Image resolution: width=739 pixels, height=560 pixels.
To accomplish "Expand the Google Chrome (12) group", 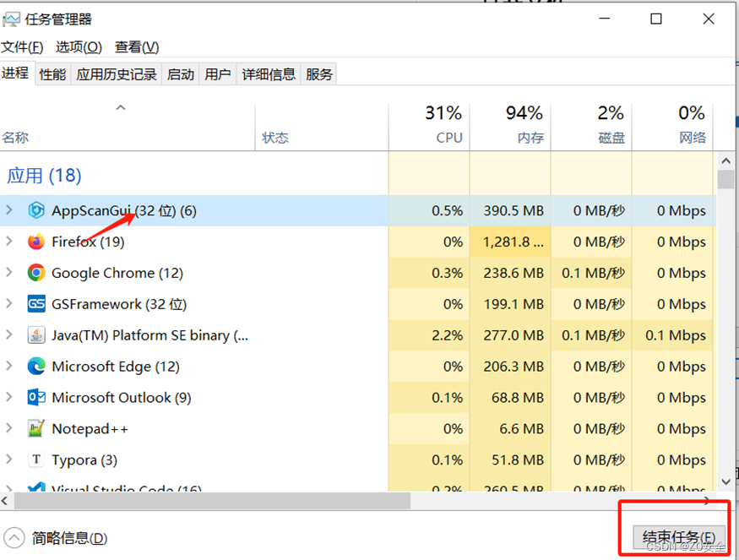I will 9,272.
